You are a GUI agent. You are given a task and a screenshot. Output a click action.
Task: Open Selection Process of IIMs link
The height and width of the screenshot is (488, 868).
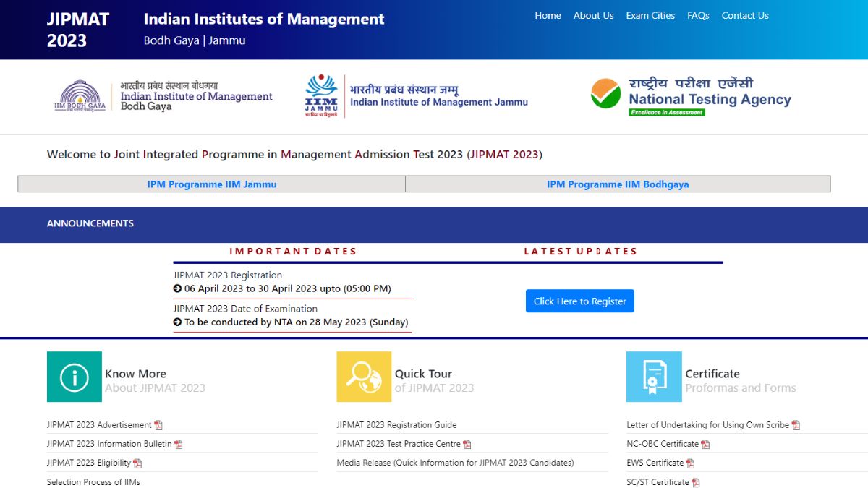[93, 482]
